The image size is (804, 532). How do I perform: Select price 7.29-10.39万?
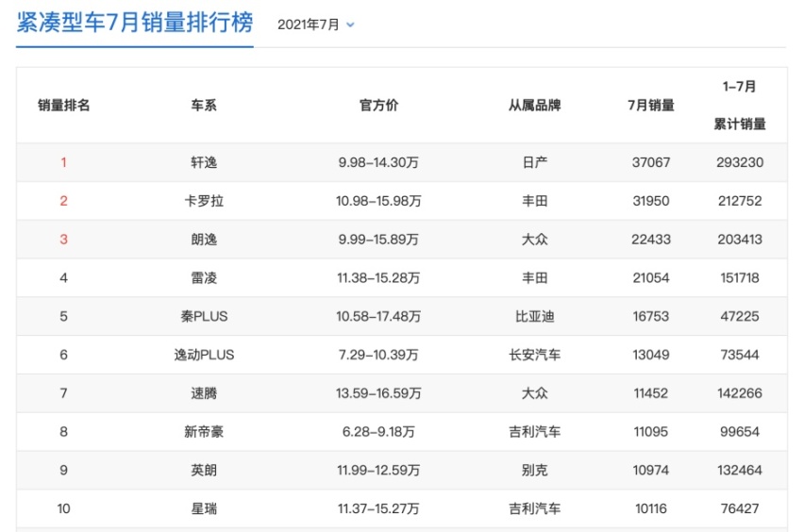point(378,355)
